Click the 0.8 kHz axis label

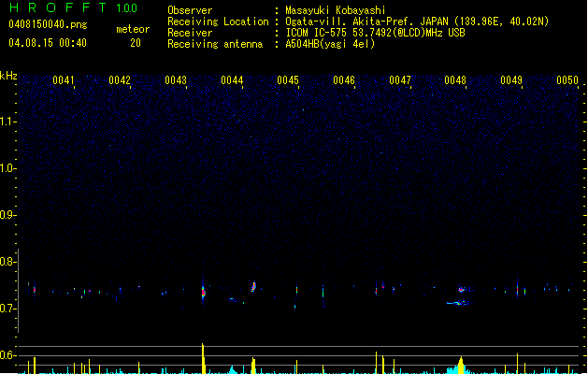pyautogui.click(x=7, y=262)
